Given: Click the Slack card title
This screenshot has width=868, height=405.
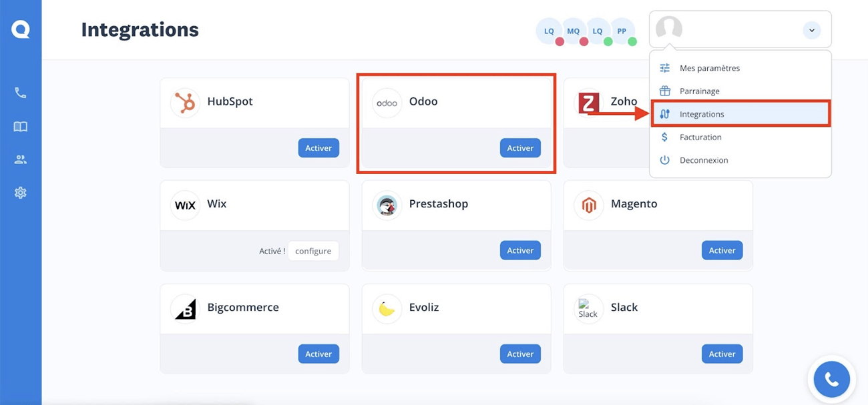Looking at the screenshot, I should click(624, 307).
